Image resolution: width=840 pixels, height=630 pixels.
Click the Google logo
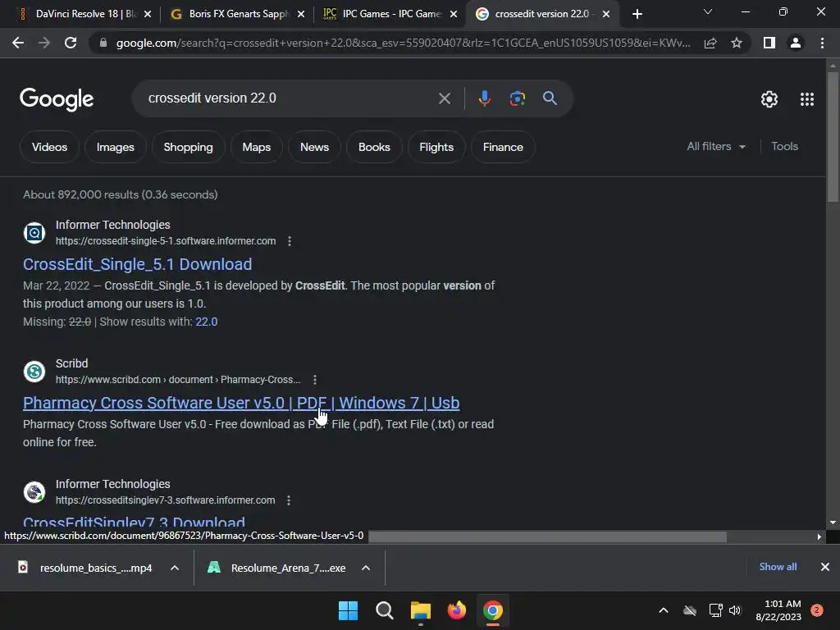click(57, 99)
